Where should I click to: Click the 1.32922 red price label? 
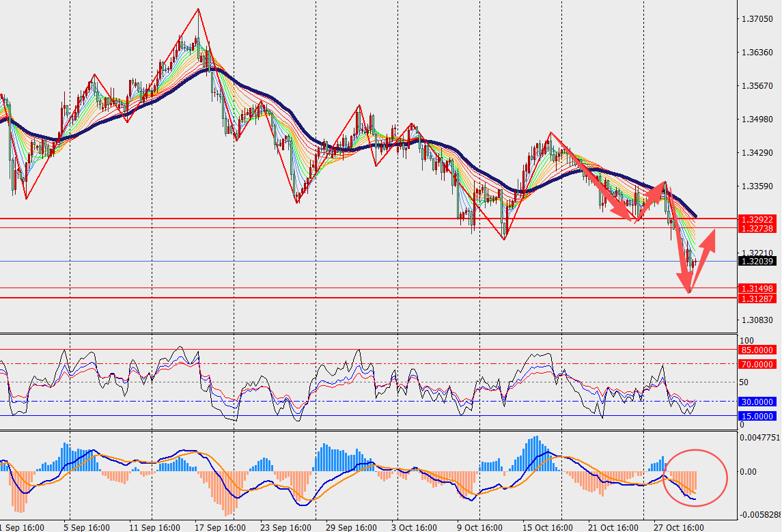point(757,219)
